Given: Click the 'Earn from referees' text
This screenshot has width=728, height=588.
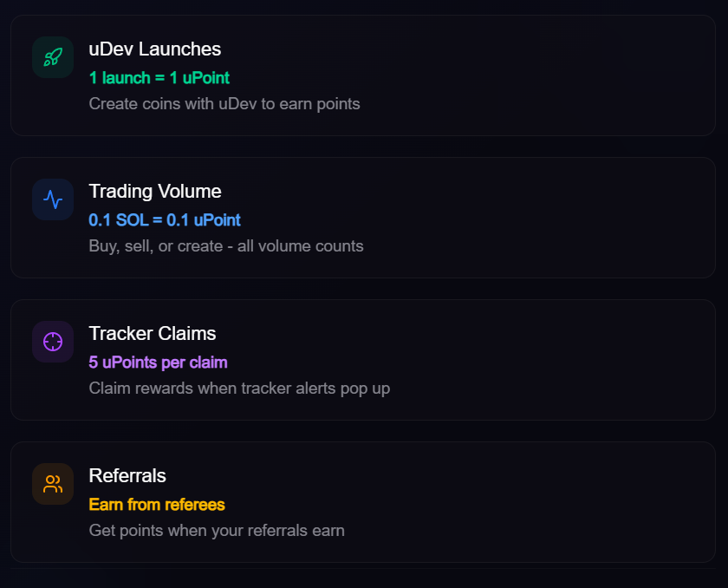Looking at the screenshot, I should point(157,505).
